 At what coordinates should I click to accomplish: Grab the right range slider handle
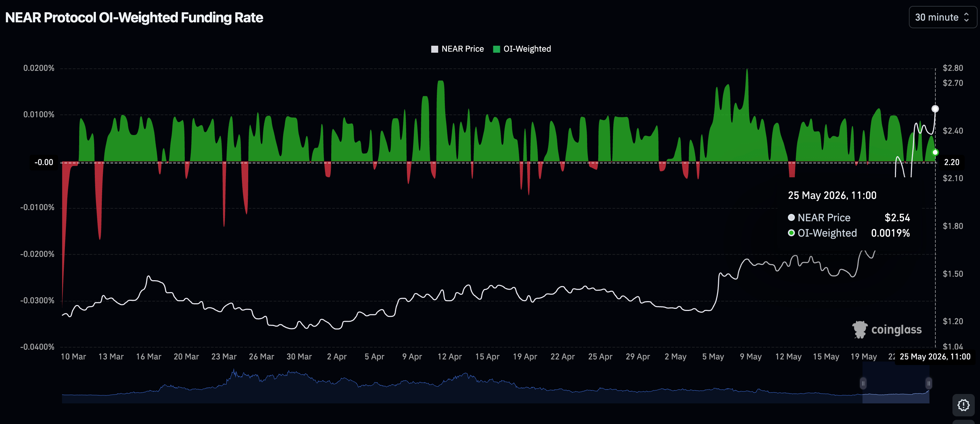(x=929, y=383)
